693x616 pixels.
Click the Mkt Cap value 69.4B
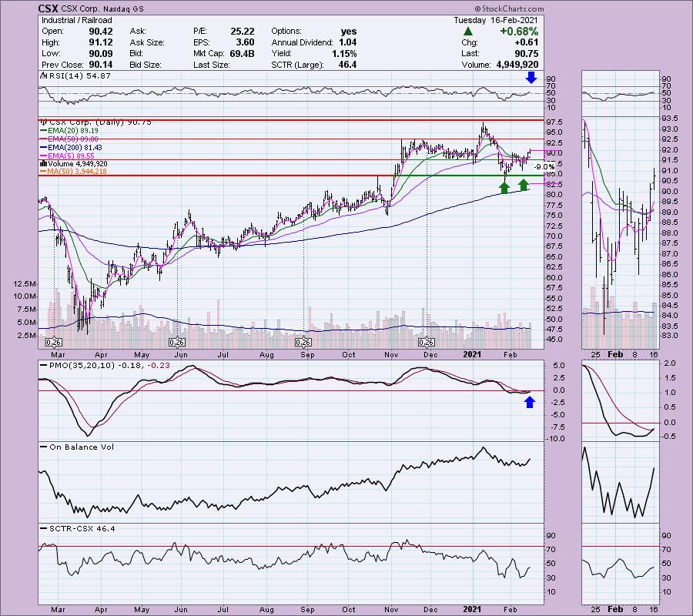click(x=242, y=53)
